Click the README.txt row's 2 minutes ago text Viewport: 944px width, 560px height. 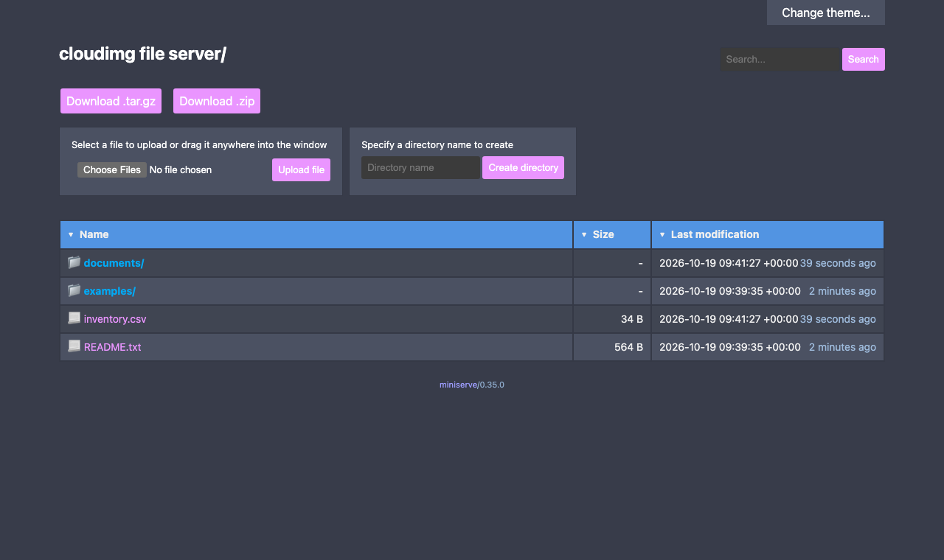tap(842, 347)
